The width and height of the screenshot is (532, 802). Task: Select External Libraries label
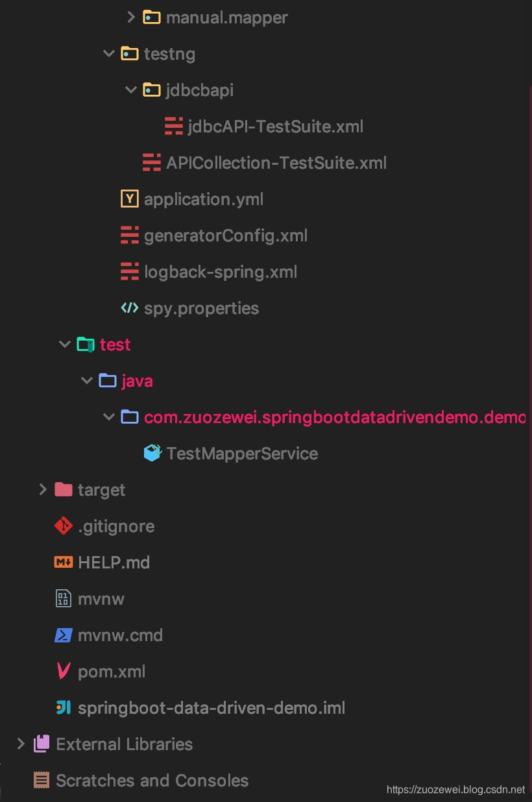pos(125,744)
